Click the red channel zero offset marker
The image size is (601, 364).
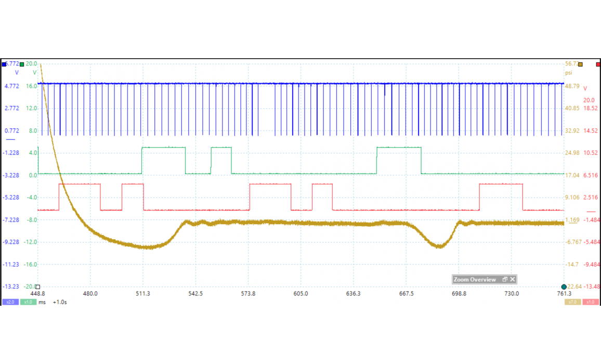click(591, 212)
